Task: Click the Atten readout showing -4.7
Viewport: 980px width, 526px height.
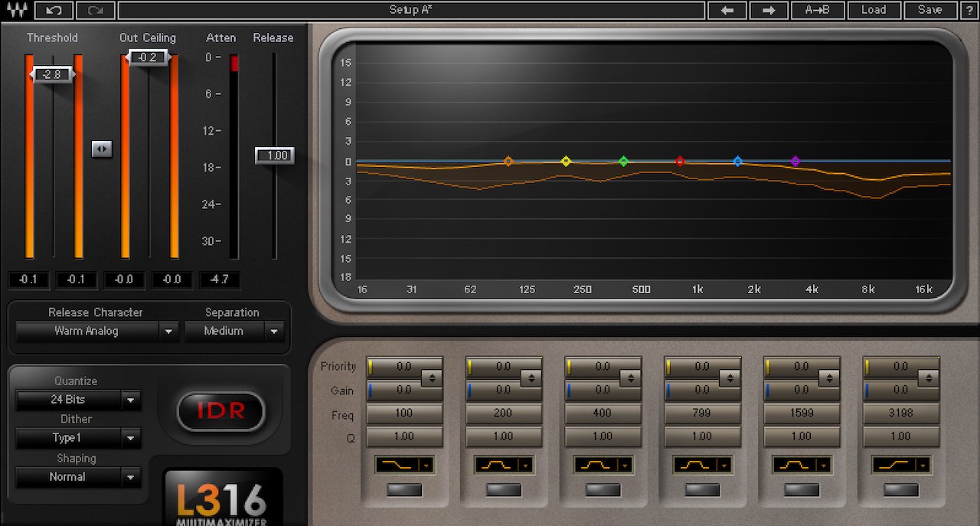Action: tap(220, 279)
